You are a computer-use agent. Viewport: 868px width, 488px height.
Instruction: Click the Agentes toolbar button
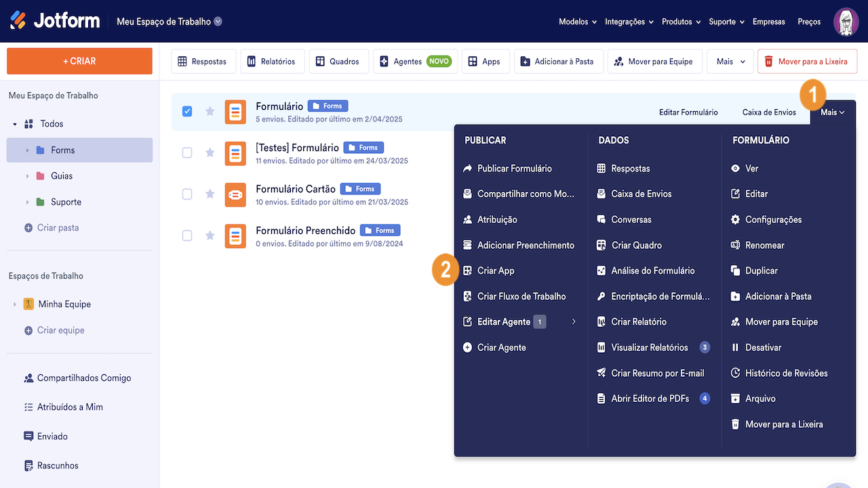tap(415, 62)
